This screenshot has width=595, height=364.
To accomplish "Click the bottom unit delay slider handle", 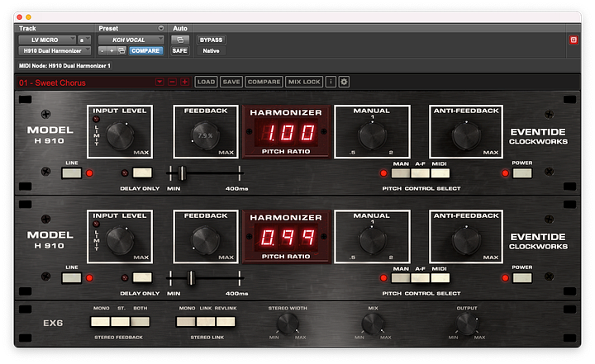I will pos(191,278).
